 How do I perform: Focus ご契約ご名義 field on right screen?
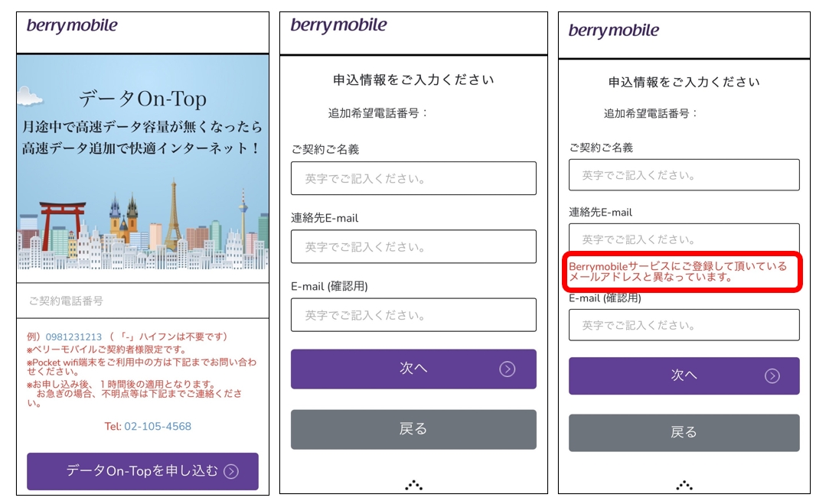(684, 175)
